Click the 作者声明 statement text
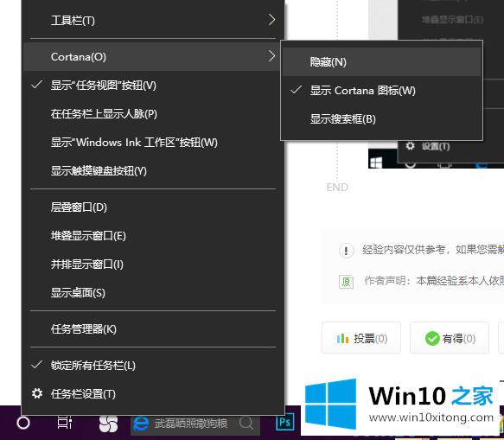The width and height of the screenshot is (504, 440). (x=434, y=281)
